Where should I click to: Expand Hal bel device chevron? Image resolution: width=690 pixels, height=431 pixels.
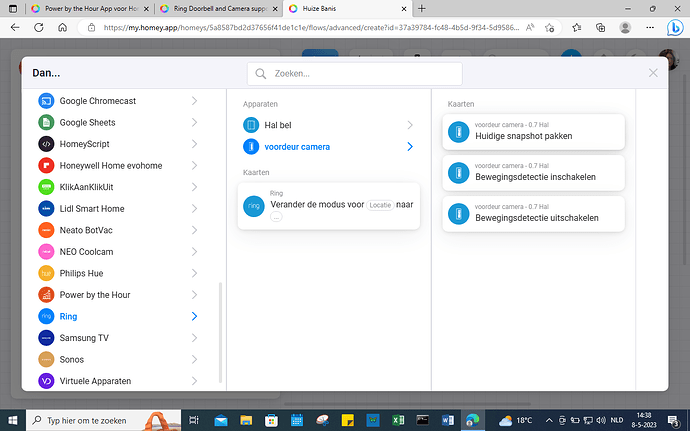(410, 125)
